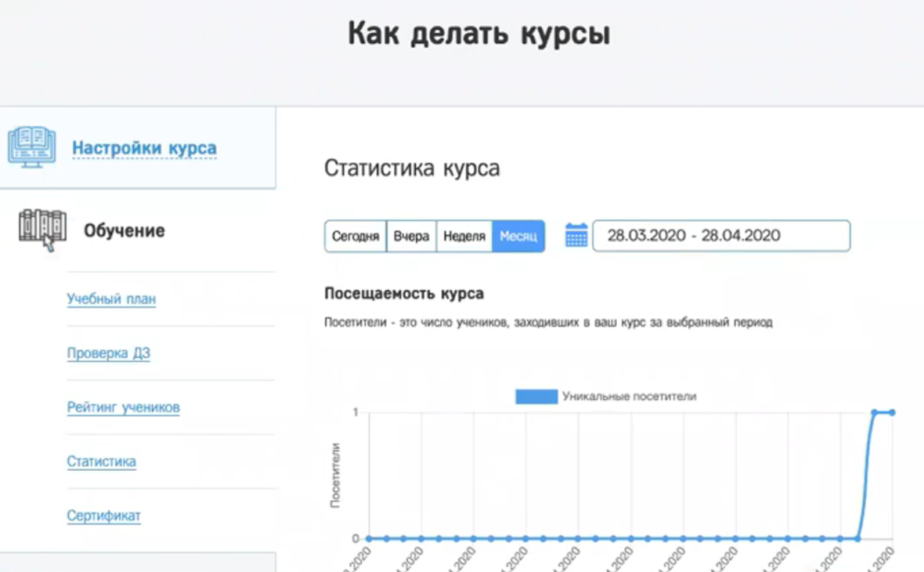
Task: Click the first chart point at zero
Action: pyautogui.click(x=369, y=538)
